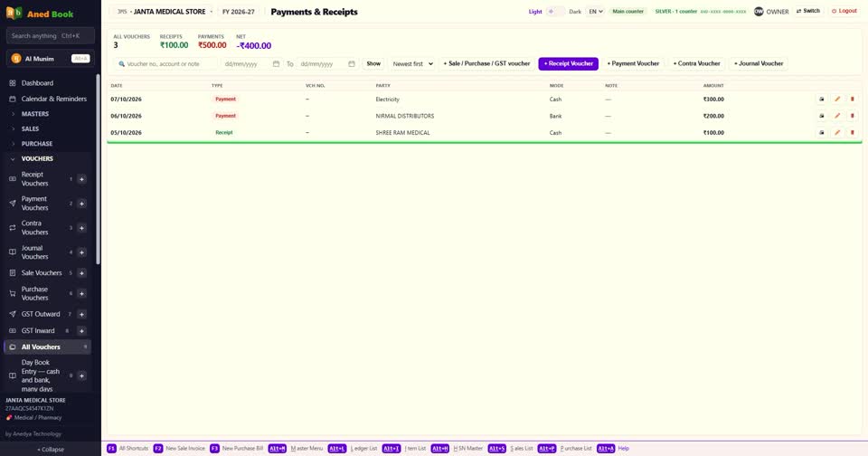This screenshot has width=868, height=456.
Task: Click the NIRMAL DISTRIBUTORS party cell
Action: click(405, 116)
